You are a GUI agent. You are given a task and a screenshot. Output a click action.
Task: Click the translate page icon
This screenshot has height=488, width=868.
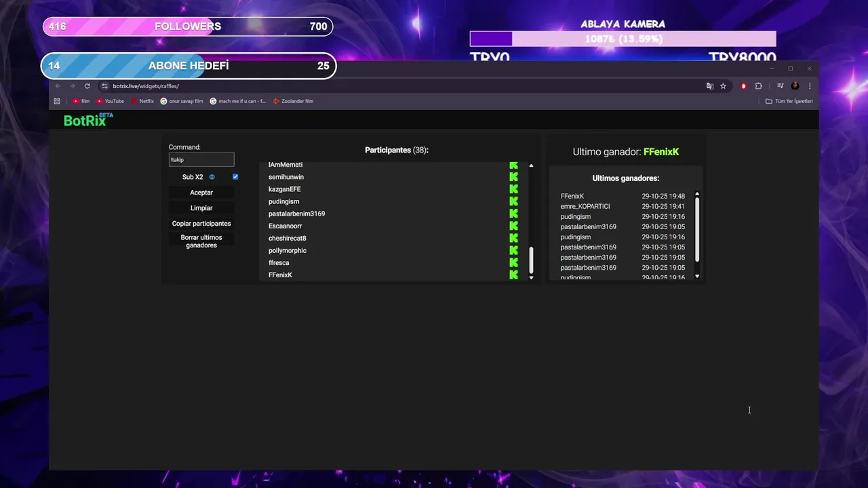coord(710,86)
